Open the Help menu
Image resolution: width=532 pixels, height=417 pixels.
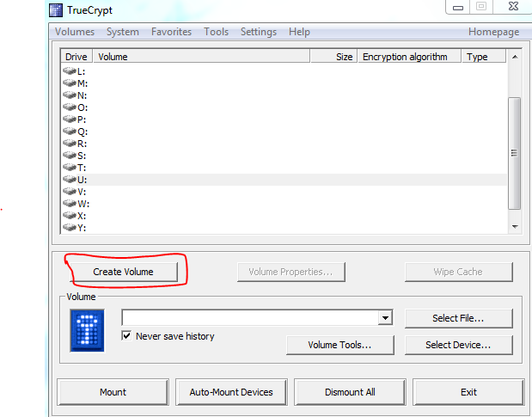[299, 32]
